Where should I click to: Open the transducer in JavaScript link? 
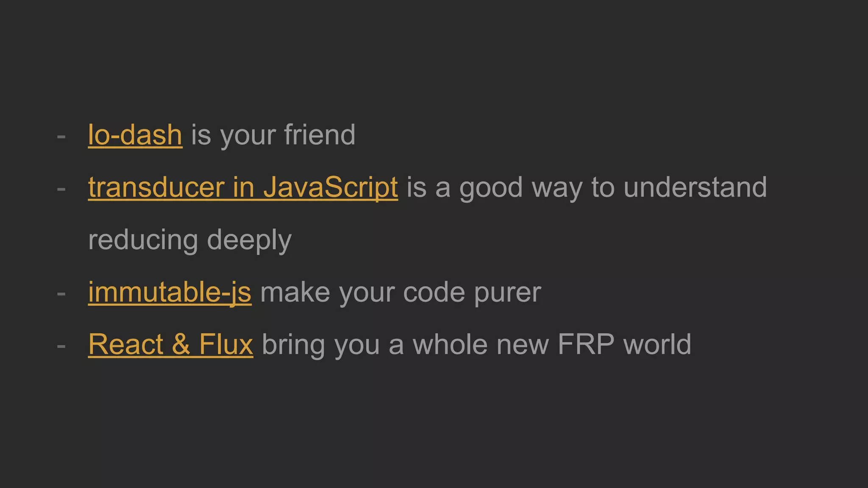243,188
